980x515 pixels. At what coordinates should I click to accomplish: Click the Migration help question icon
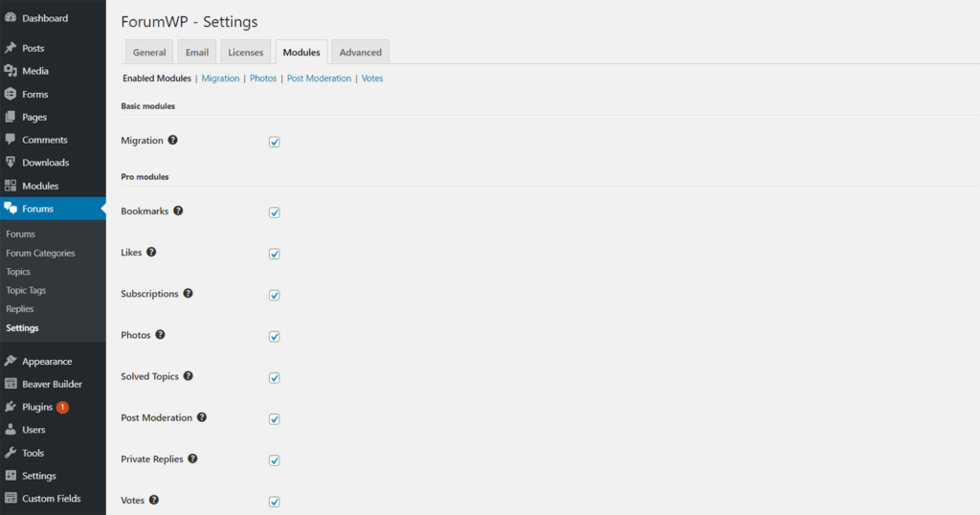point(172,140)
